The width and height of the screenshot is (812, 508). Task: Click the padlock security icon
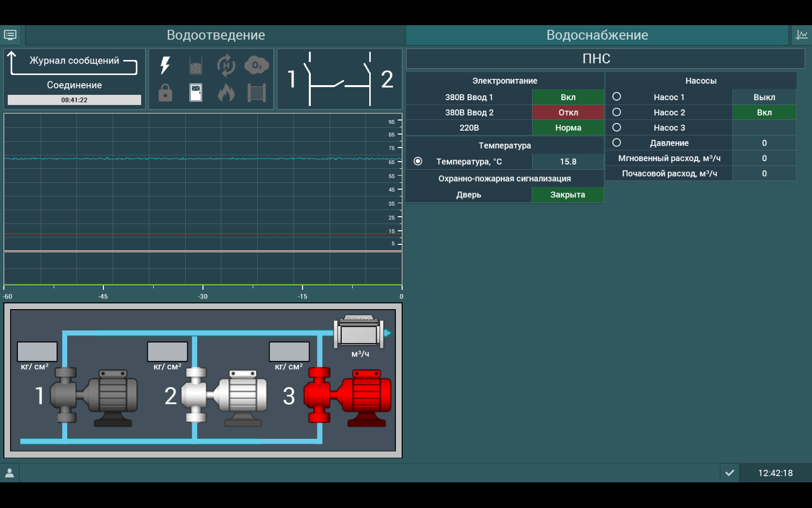(165, 92)
